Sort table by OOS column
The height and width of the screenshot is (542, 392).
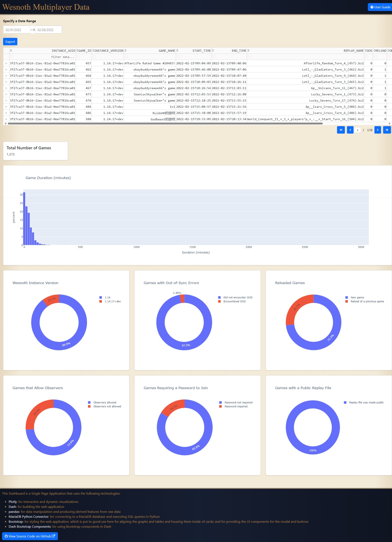[x=366, y=51]
